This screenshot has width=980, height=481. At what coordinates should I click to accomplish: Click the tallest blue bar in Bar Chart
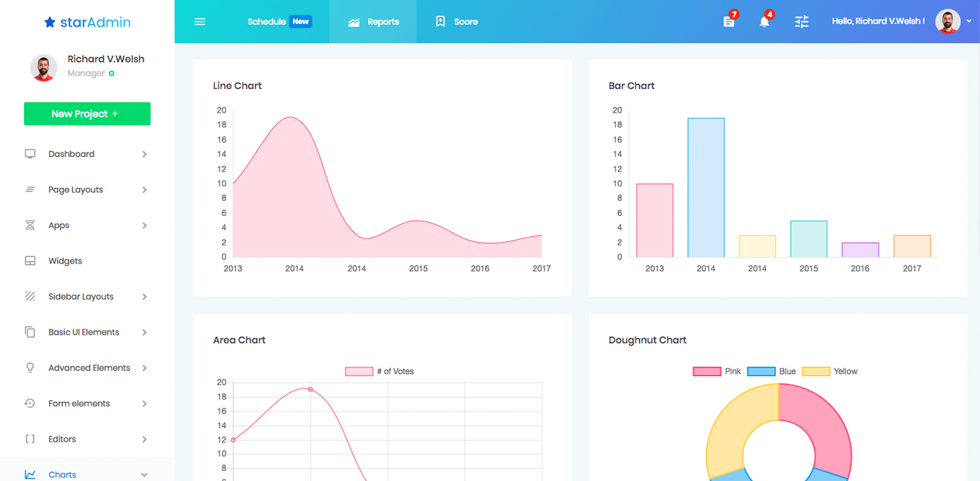(x=705, y=187)
